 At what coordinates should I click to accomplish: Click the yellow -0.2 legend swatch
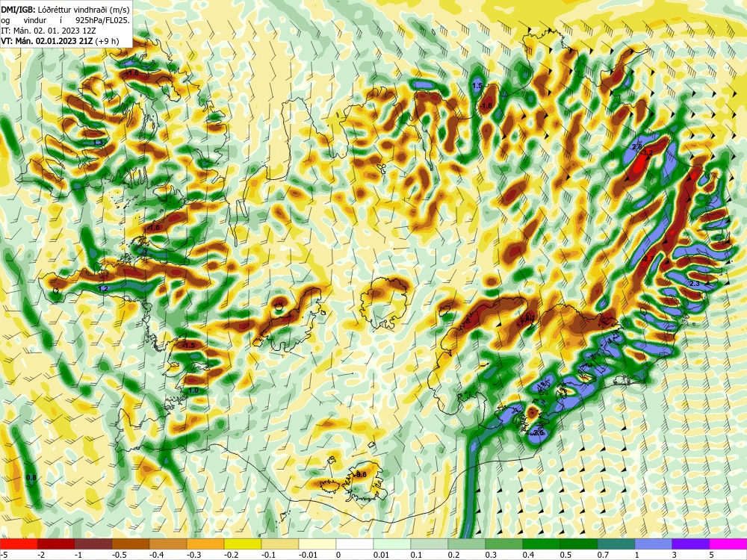tap(243, 544)
